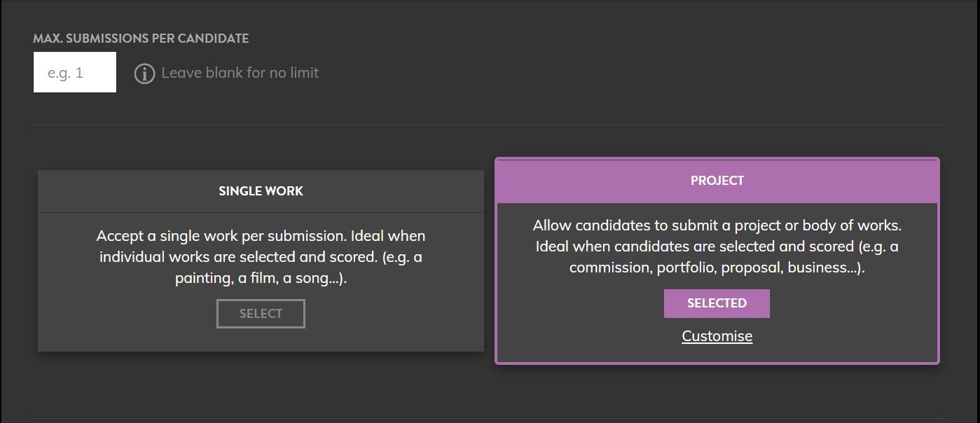980x423 pixels.
Task: Click the Project card area beside Customise
Action: [x=841, y=336]
